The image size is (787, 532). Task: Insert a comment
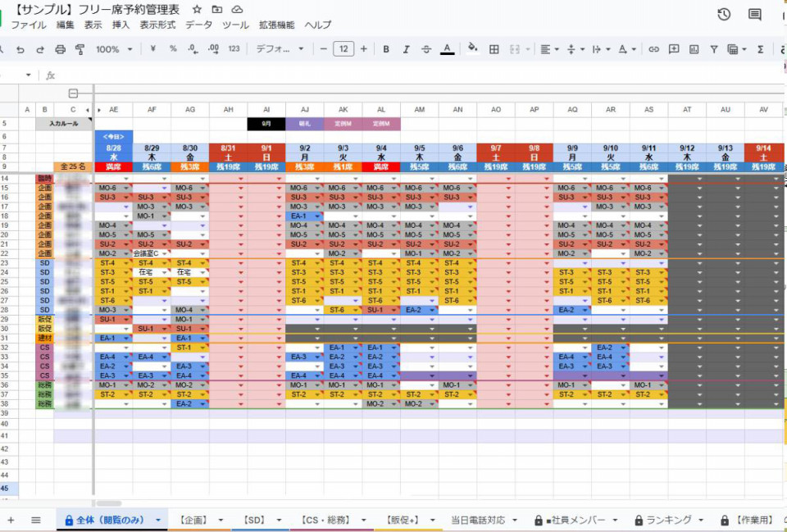click(674, 48)
